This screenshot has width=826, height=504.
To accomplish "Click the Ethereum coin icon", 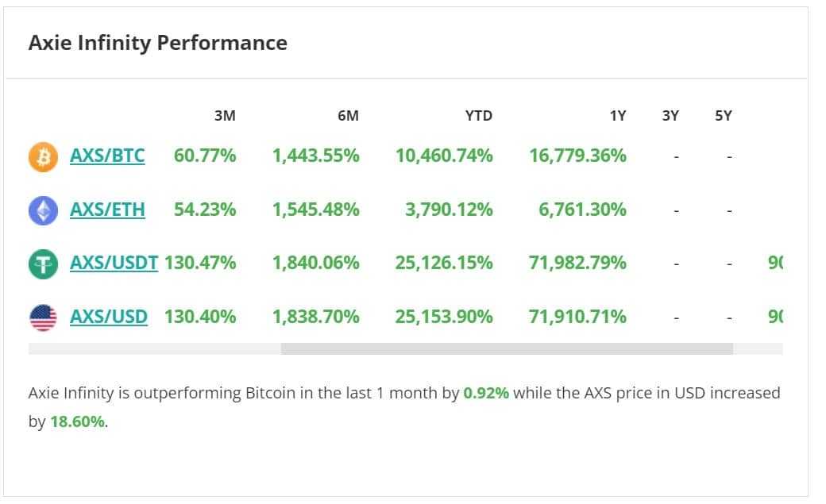I will click(44, 210).
